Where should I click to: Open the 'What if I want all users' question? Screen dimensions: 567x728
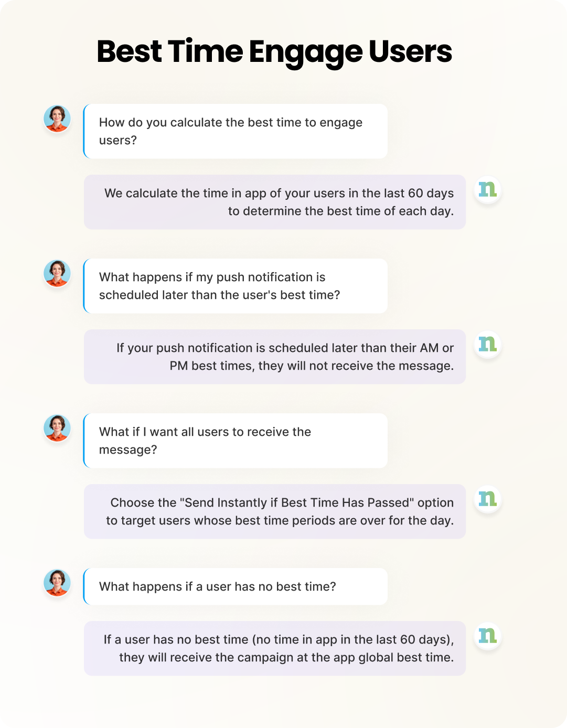(235, 441)
